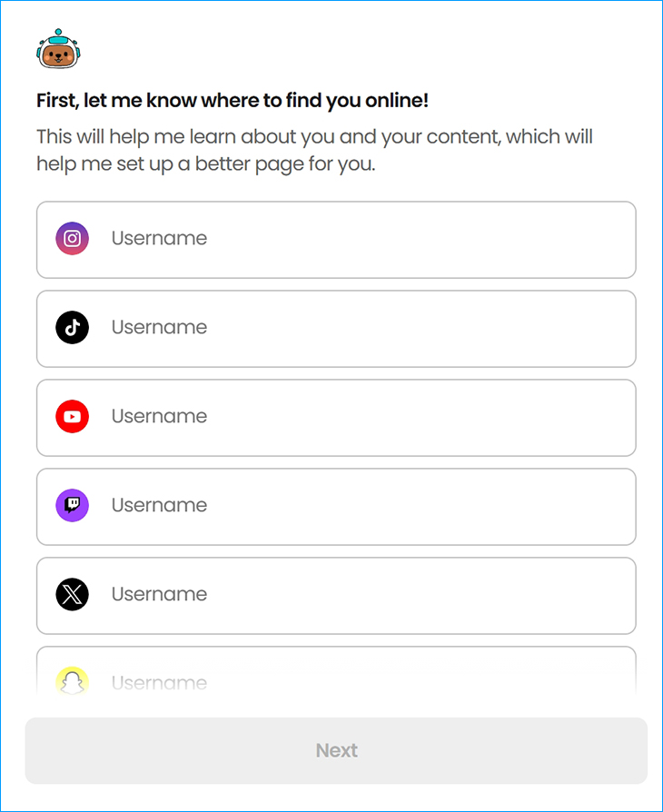Click the description text below the heading
663x812 pixels.
(x=313, y=150)
